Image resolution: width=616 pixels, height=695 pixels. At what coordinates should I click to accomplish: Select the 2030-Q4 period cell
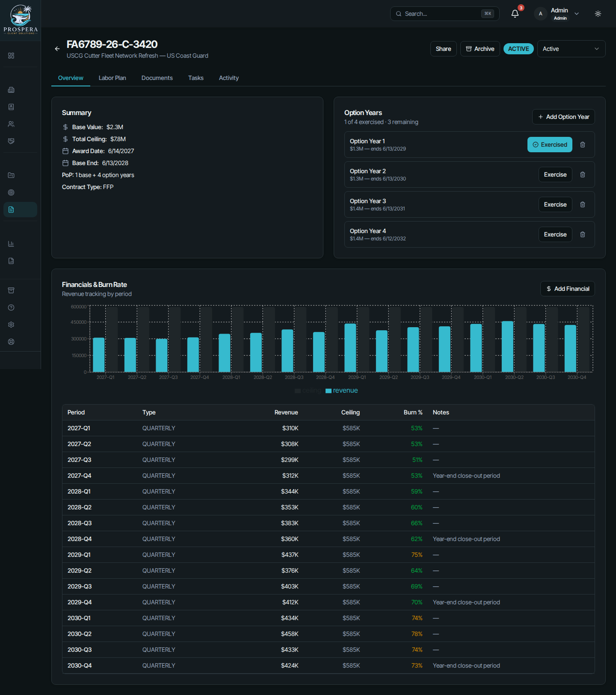80,665
